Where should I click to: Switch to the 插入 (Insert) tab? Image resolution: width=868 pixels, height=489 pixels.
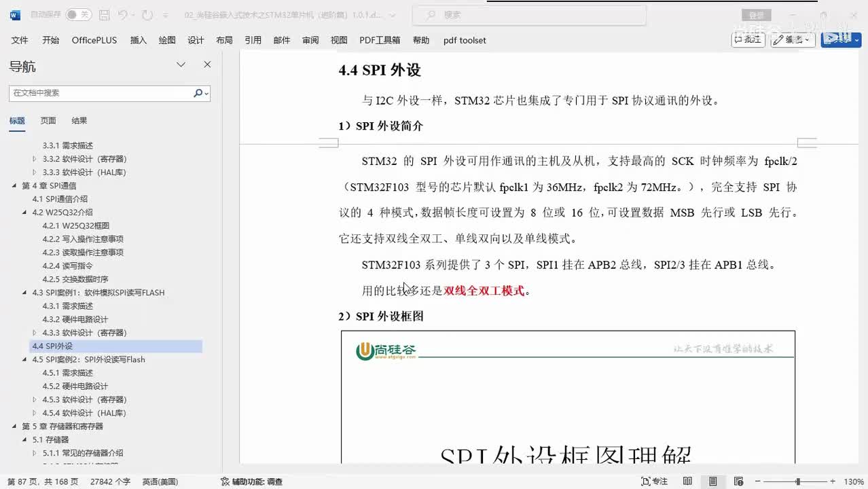point(139,40)
